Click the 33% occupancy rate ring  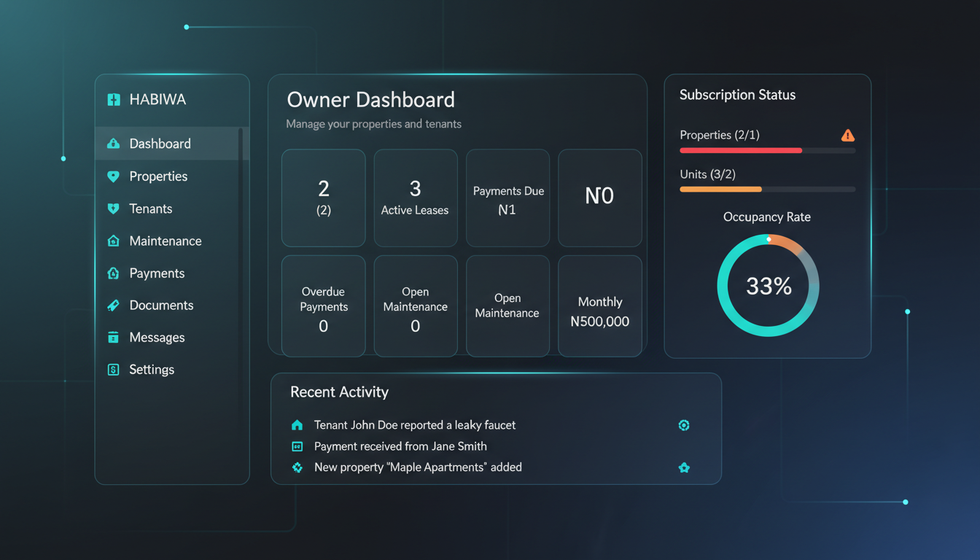point(767,286)
